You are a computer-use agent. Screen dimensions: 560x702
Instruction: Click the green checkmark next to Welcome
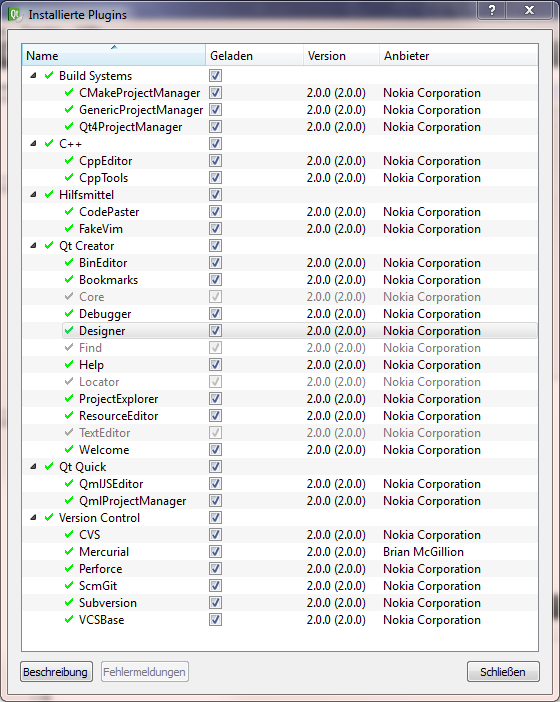pos(69,449)
